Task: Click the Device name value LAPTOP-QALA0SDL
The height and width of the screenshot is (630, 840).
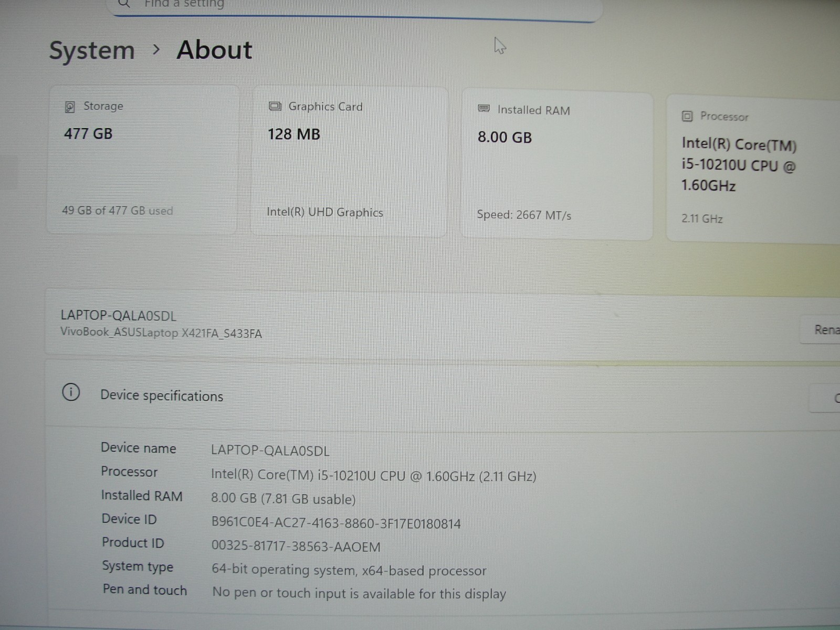Action: click(270, 450)
